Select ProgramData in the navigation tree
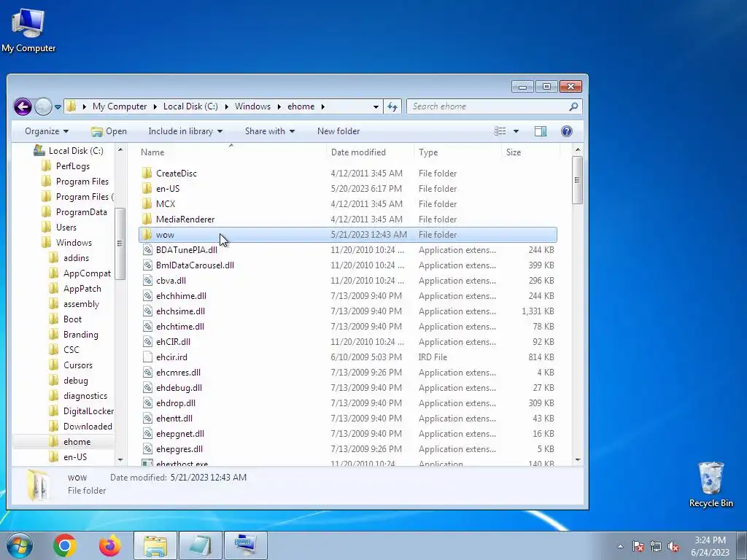747x560 pixels. (81, 212)
